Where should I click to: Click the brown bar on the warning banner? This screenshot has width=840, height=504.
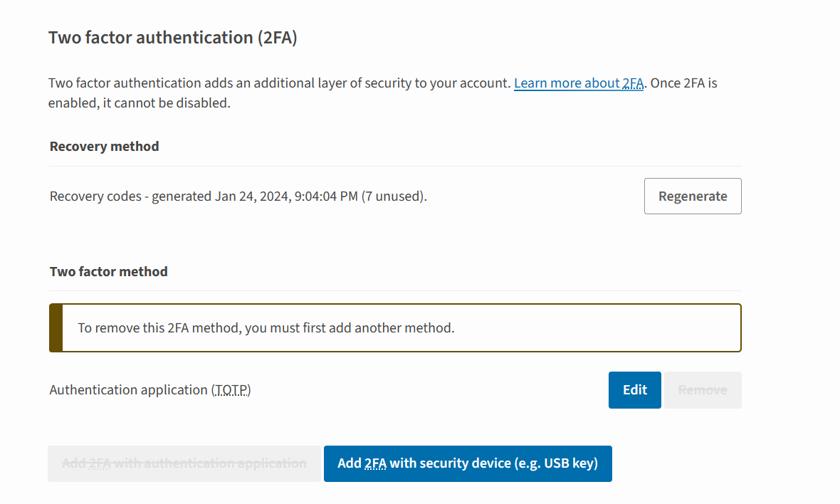[x=56, y=328]
